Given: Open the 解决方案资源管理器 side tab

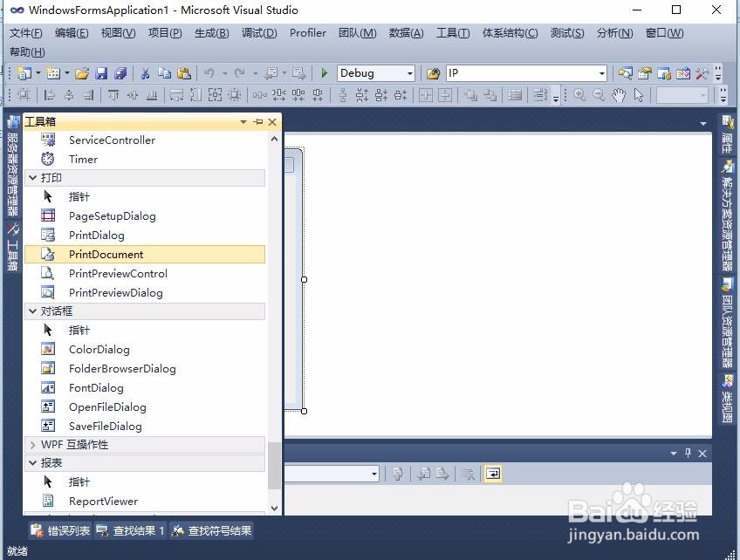Looking at the screenshot, I should tap(727, 215).
